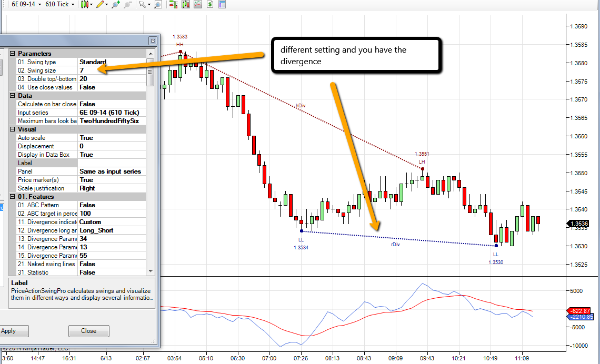Edit ABC target in percent 100
Image resolution: width=600 pixels, height=364 pixels.
(x=112, y=214)
